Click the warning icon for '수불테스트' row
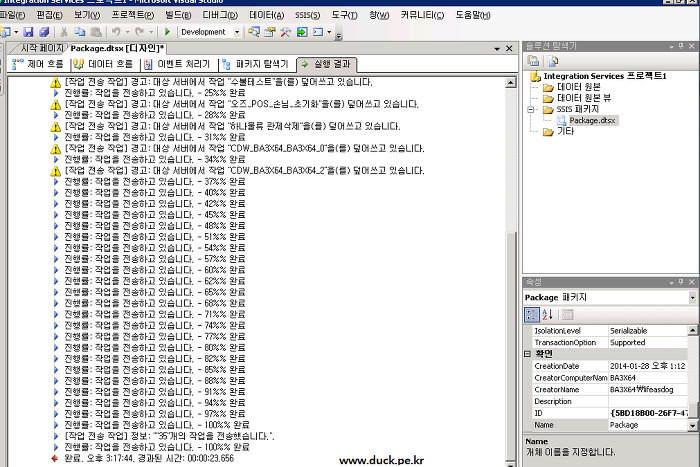Image resolution: width=700 pixels, height=467 pixels. 55,83
